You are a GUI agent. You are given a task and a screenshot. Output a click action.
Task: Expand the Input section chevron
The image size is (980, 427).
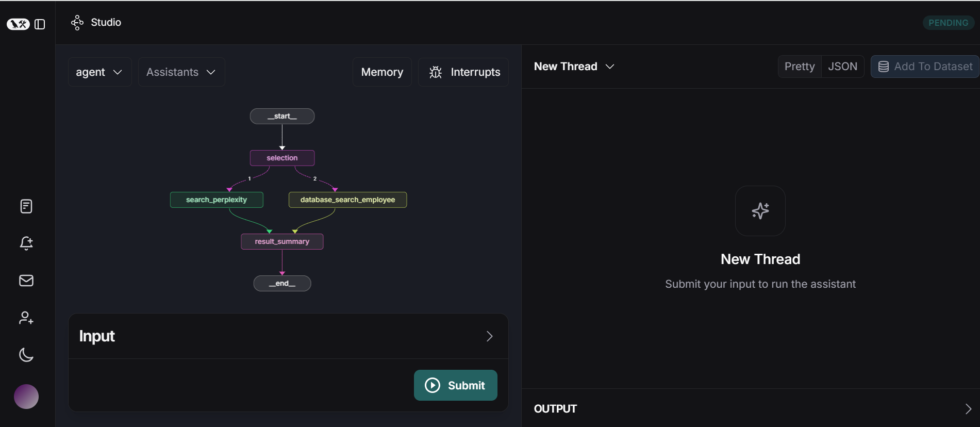[489, 336]
